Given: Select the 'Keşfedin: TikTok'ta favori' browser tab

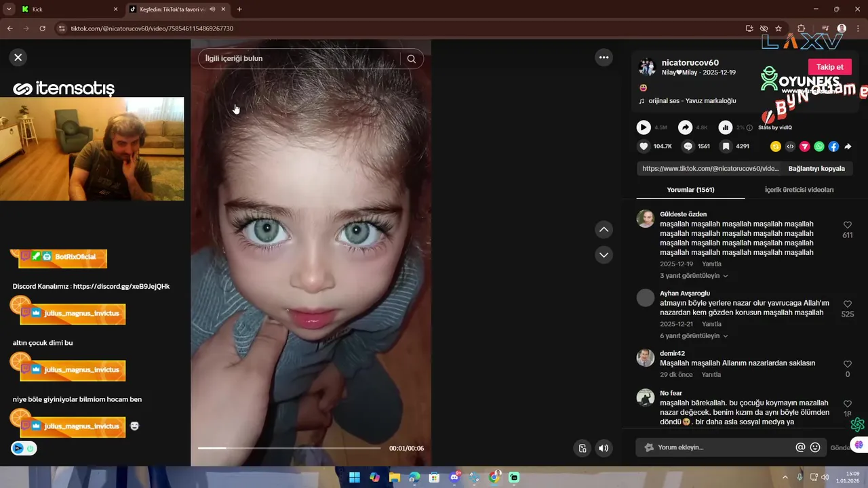Looking at the screenshot, I should click(178, 9).
